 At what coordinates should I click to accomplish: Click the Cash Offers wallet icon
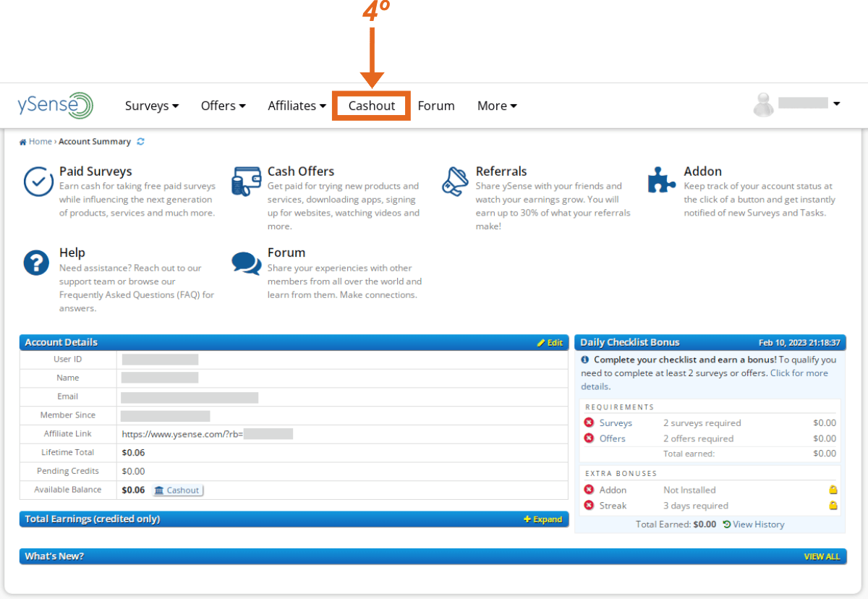246,181
